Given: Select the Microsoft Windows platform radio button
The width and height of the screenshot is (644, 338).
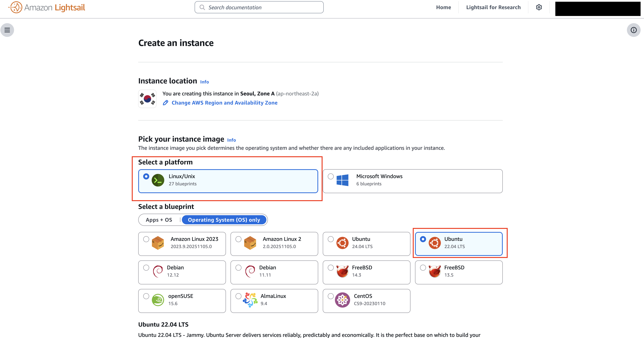Looking at the screenshot, I should 331,177.
